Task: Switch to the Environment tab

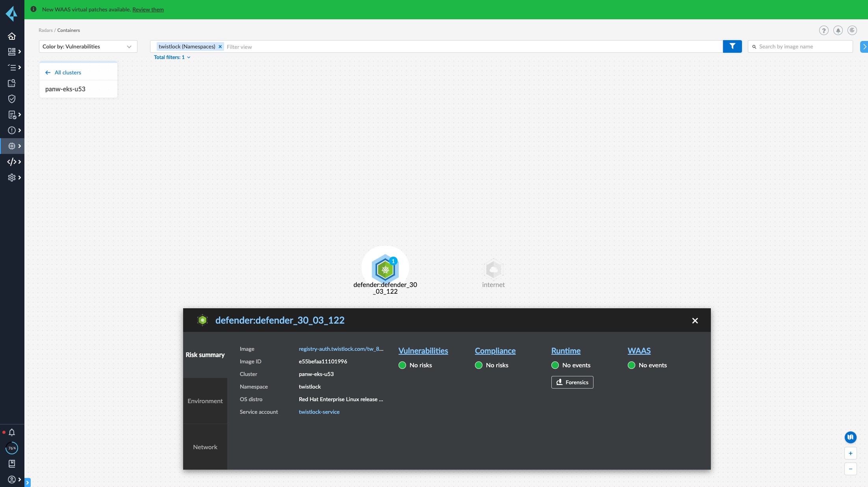Action: click(x=205, y=401)
